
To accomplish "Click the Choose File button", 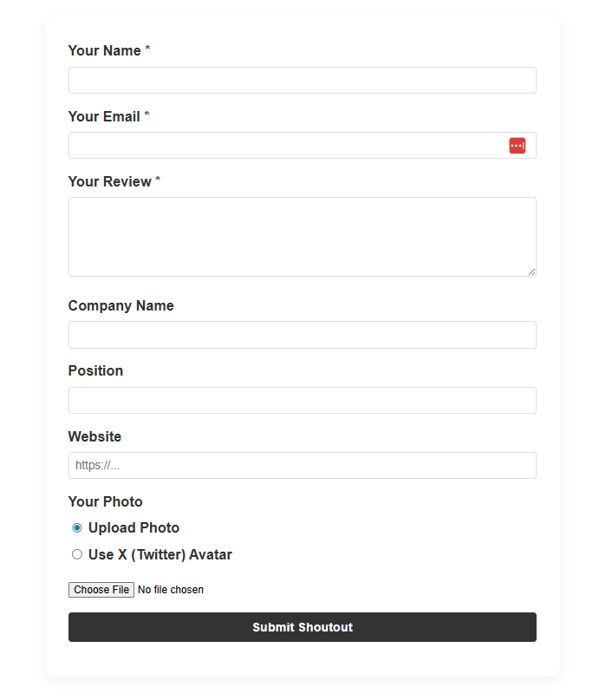I will pos(101,589).
